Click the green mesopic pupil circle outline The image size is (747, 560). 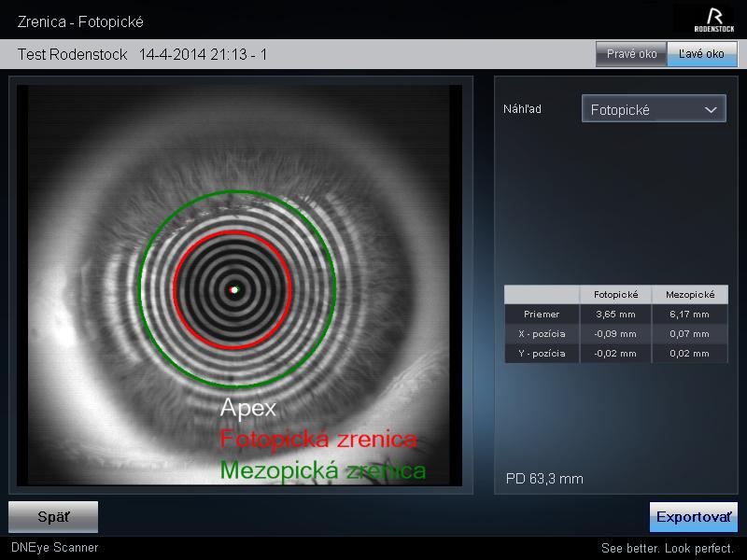[x=140, y=289]
